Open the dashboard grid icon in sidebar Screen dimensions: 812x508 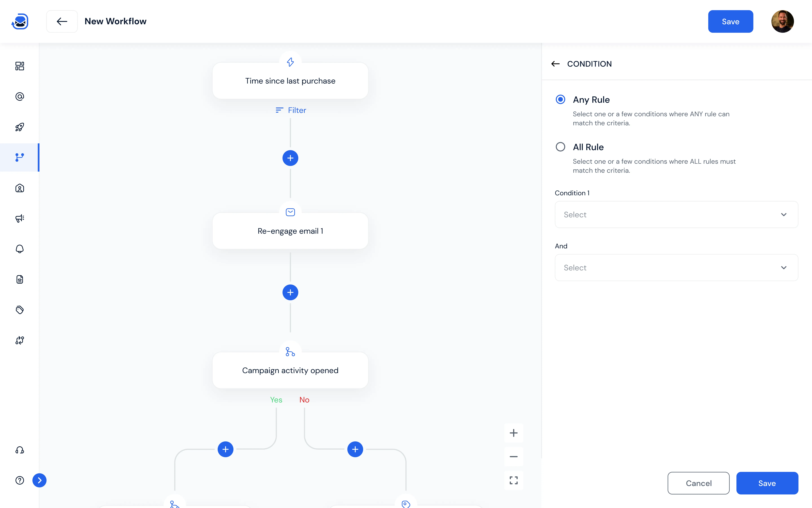[20, 66]
